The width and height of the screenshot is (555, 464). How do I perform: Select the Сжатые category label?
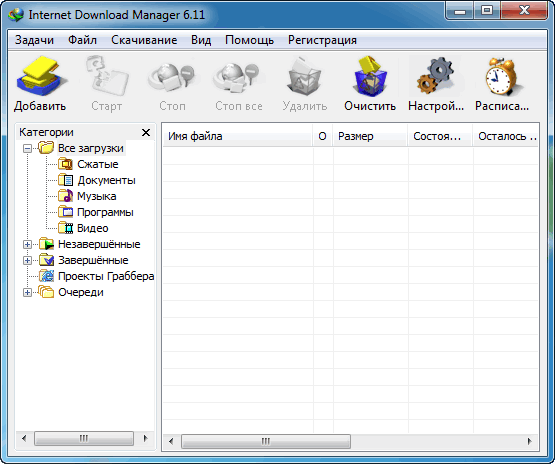[98, 165]
